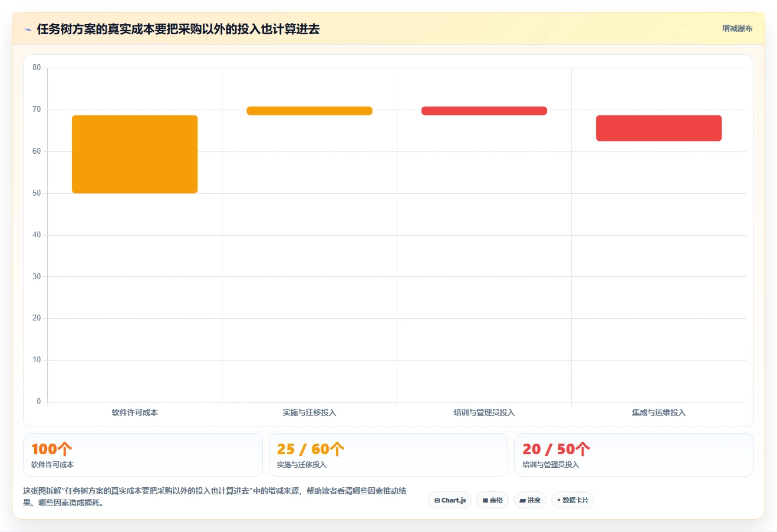Click the 25 / 60个 data card
777x532 pixels.
coord(388,455)
